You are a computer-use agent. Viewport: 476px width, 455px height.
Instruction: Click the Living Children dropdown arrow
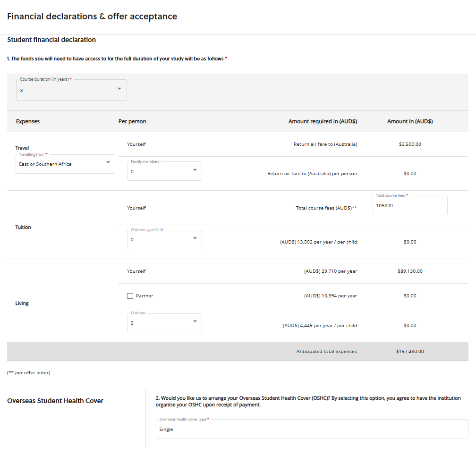pos(195,321)
